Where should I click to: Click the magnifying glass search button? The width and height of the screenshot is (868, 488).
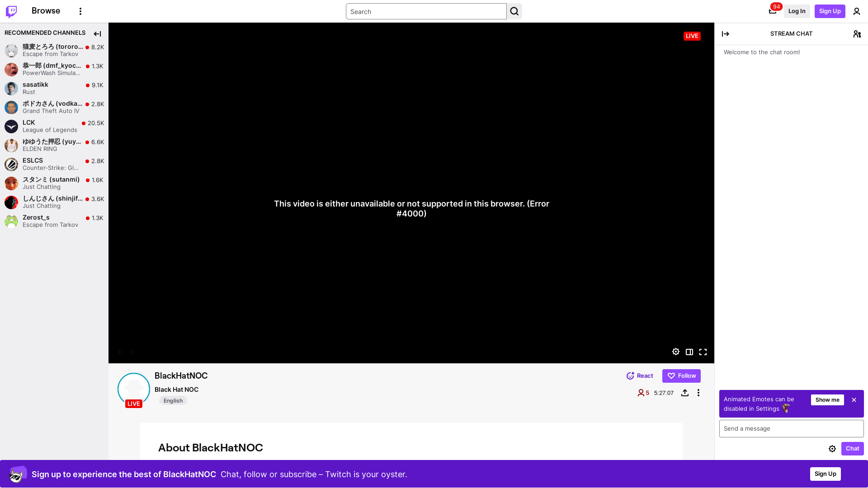point(514,11)
